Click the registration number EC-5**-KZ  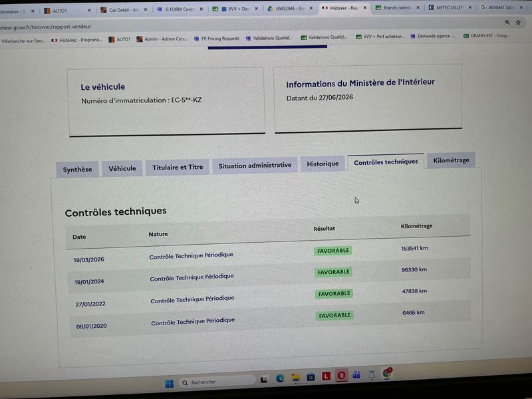click(186, 100)
